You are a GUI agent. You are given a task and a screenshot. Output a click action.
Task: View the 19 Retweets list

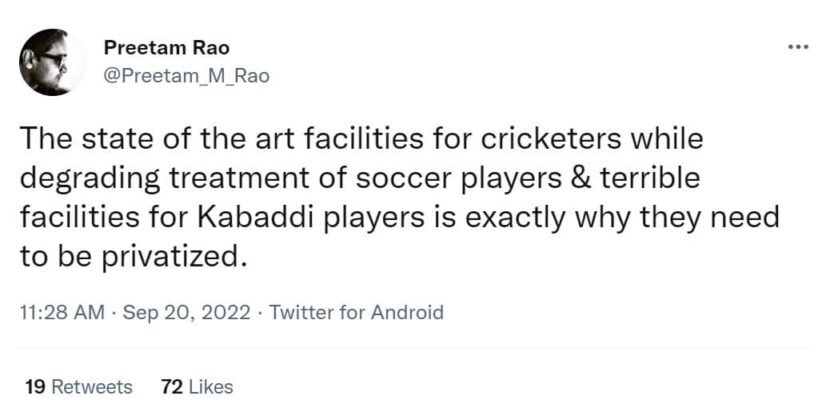[x=76, y=386]
